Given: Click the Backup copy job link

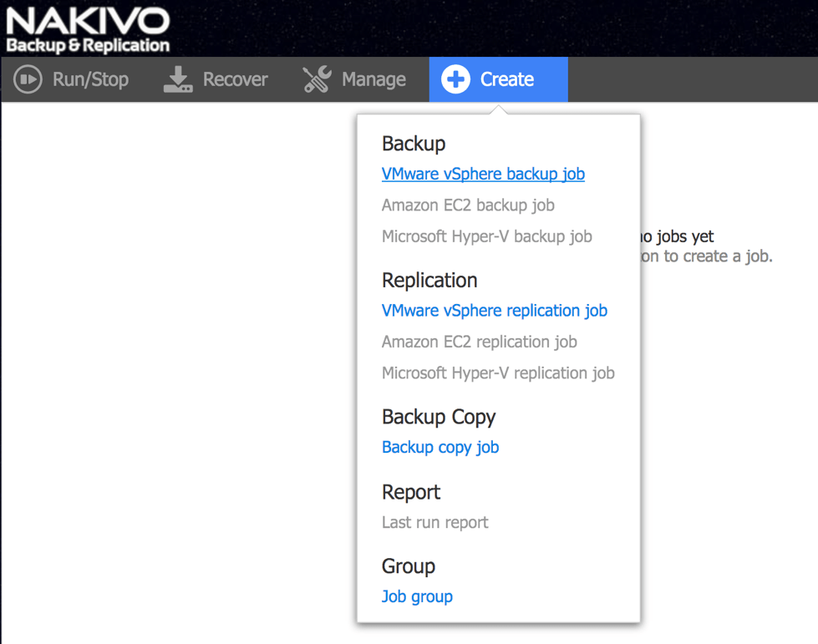Looking at the screenshot, I should [x=439, y=447].
